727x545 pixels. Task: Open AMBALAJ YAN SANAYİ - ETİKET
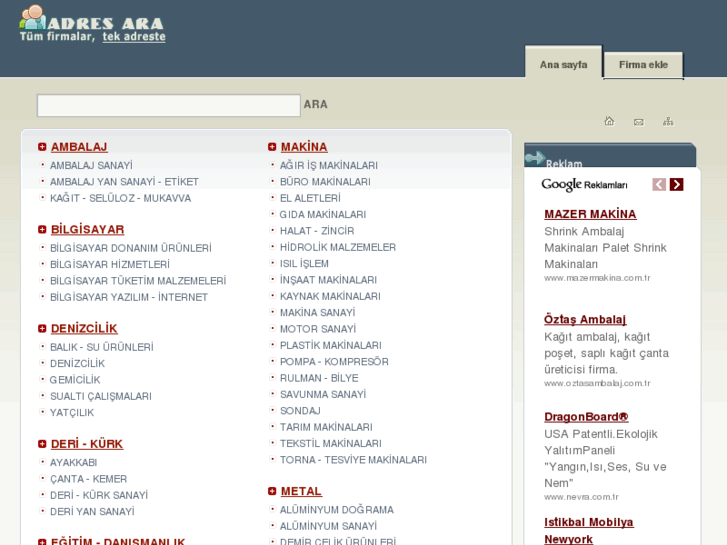pyautogui.click(x=124, y=182)
